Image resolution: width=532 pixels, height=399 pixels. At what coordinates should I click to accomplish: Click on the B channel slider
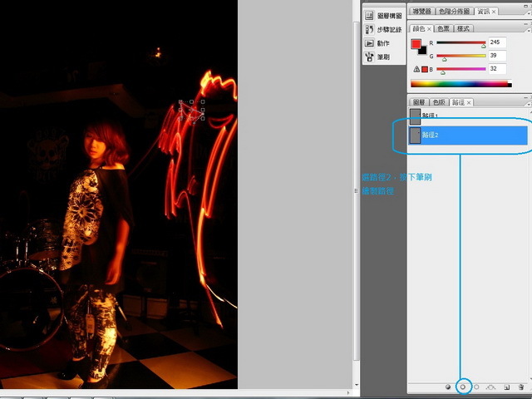(461, 69)
